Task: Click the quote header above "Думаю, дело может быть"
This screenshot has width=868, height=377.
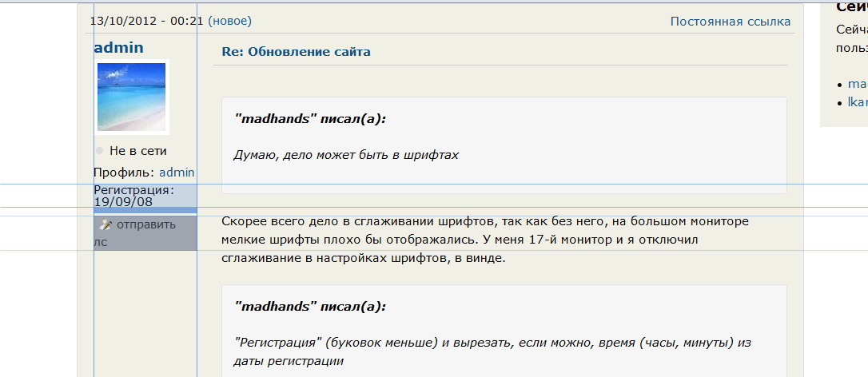Action: click(310, 119)
